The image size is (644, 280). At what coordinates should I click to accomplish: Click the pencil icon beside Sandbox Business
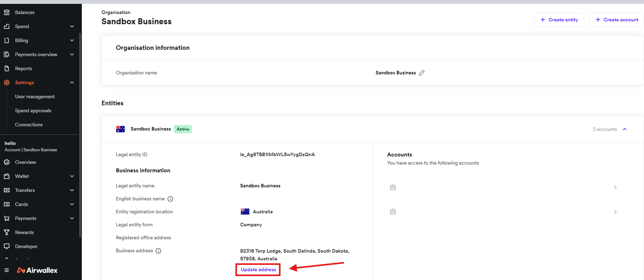pos(422,73)
